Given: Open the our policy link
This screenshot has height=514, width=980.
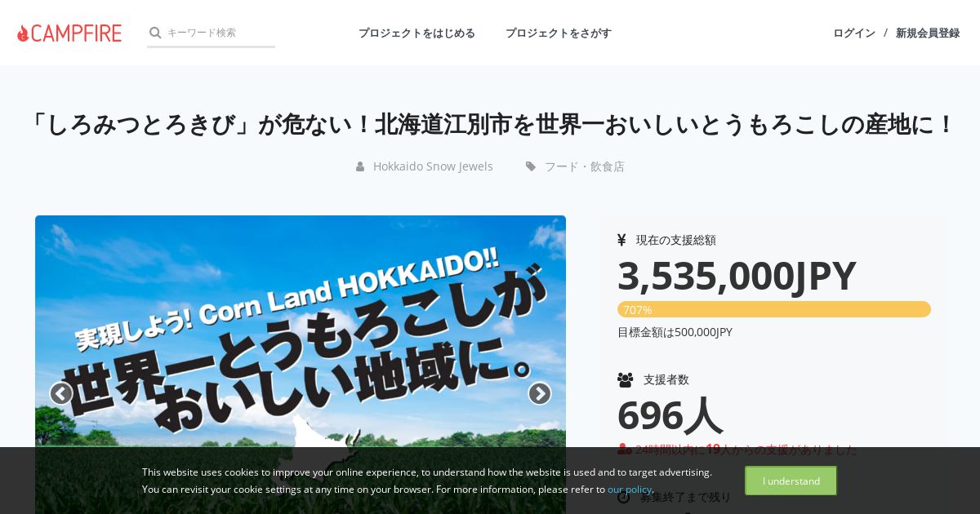Looking at the screenshot, I should 629,490.
